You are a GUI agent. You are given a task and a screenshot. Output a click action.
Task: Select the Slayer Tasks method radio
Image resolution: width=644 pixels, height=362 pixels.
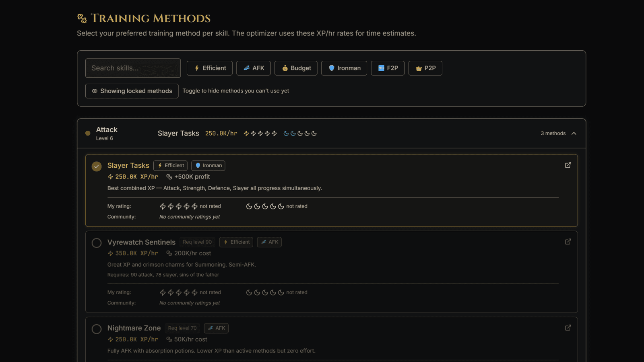click(97, 166)
